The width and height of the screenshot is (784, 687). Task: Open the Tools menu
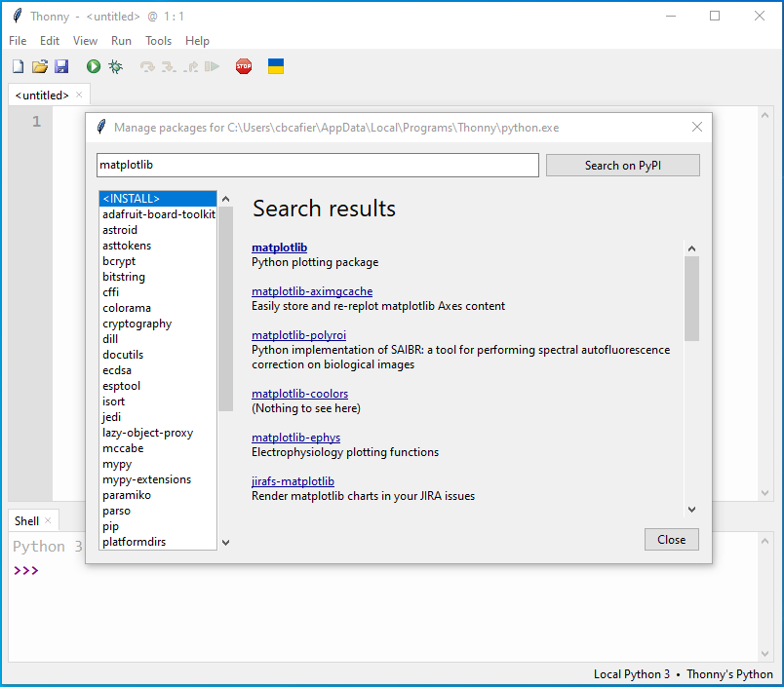click(158, 41)
